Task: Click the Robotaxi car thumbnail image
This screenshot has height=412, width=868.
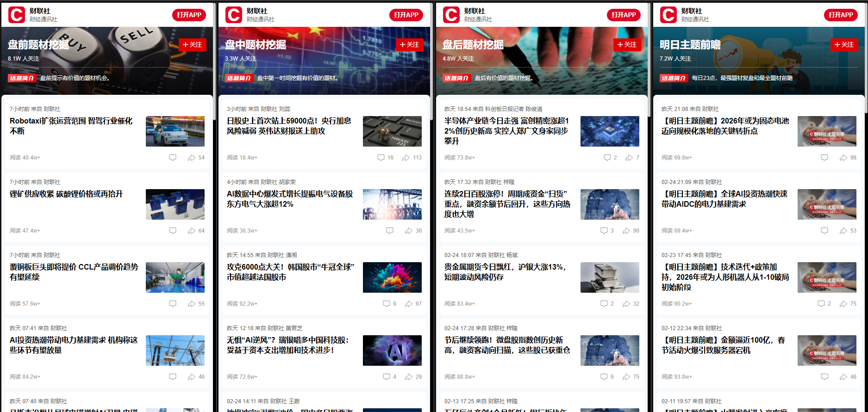Action: [x=175, y=131]
